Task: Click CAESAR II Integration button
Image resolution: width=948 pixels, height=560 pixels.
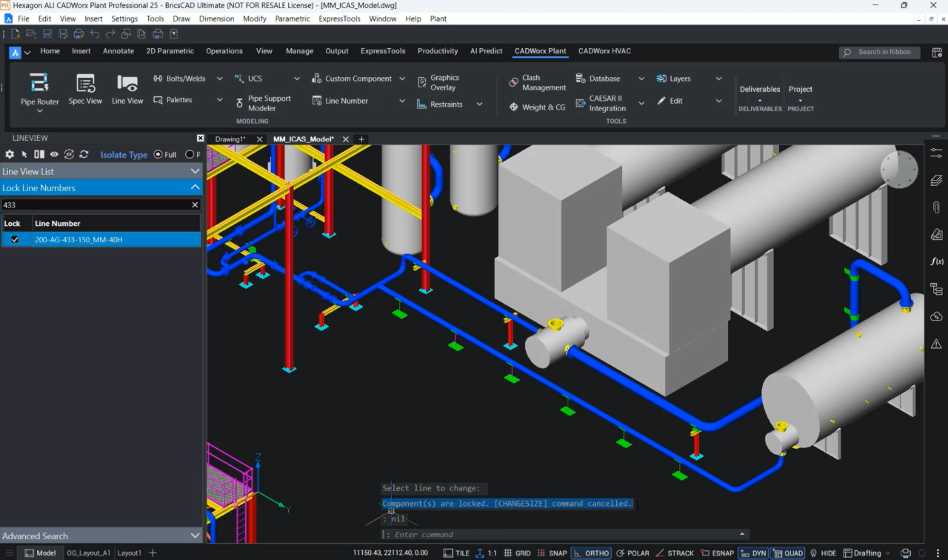Action: coord(601,103)
